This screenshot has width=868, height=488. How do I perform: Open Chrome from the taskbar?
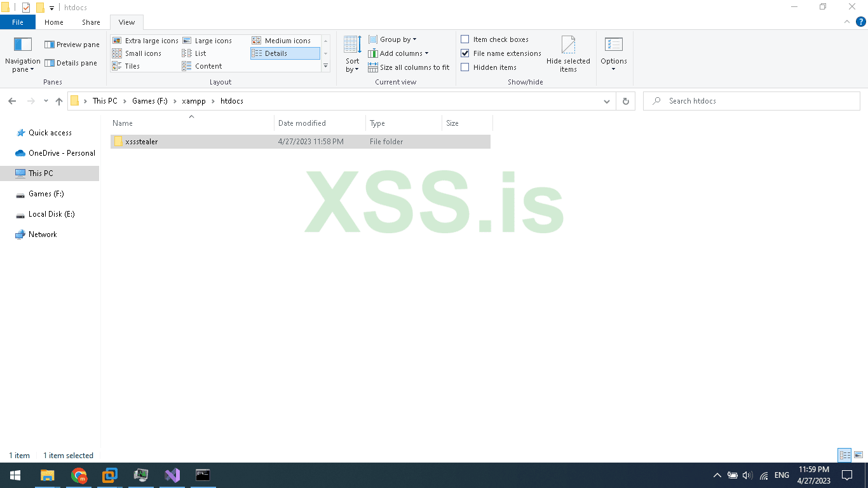click(79, 475)
